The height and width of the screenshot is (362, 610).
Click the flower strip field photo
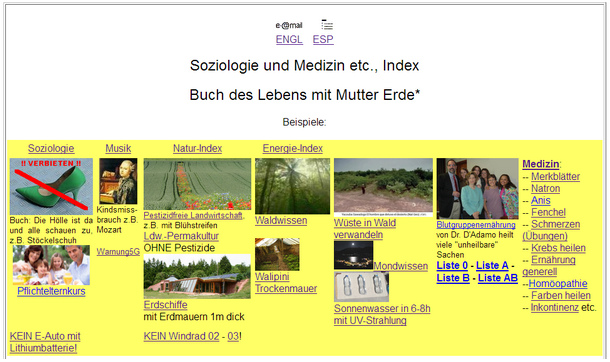click(x=197, y=184)
